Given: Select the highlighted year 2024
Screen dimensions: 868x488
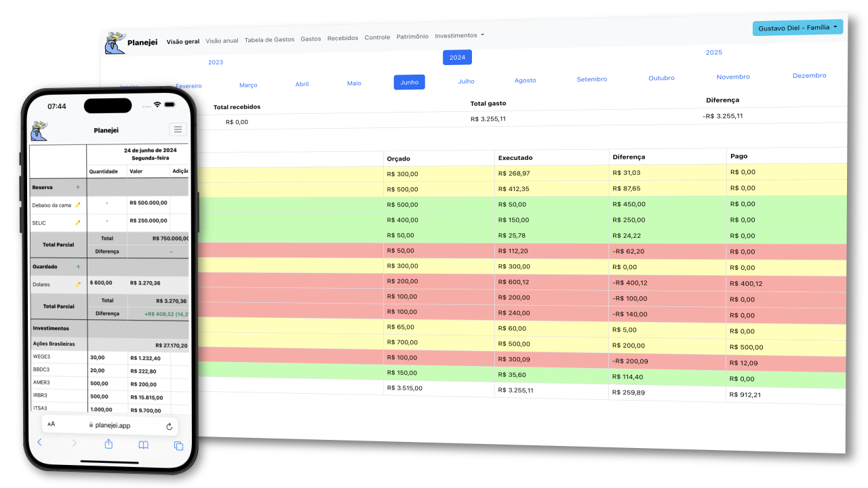Looking at the screenshot, I should tap(457, 58).
